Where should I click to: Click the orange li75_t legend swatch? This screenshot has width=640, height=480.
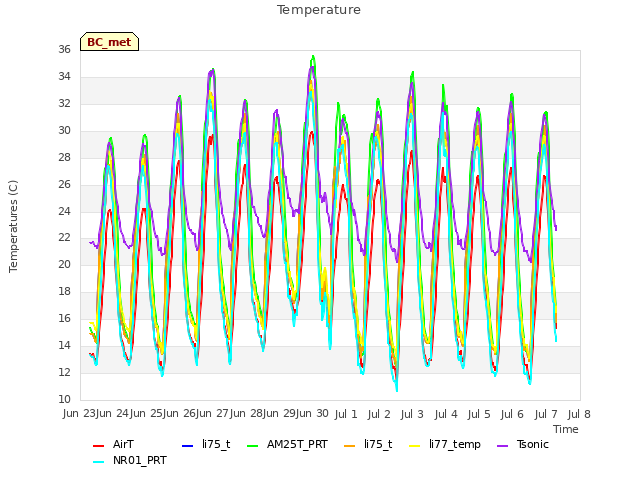coord(350,446)
